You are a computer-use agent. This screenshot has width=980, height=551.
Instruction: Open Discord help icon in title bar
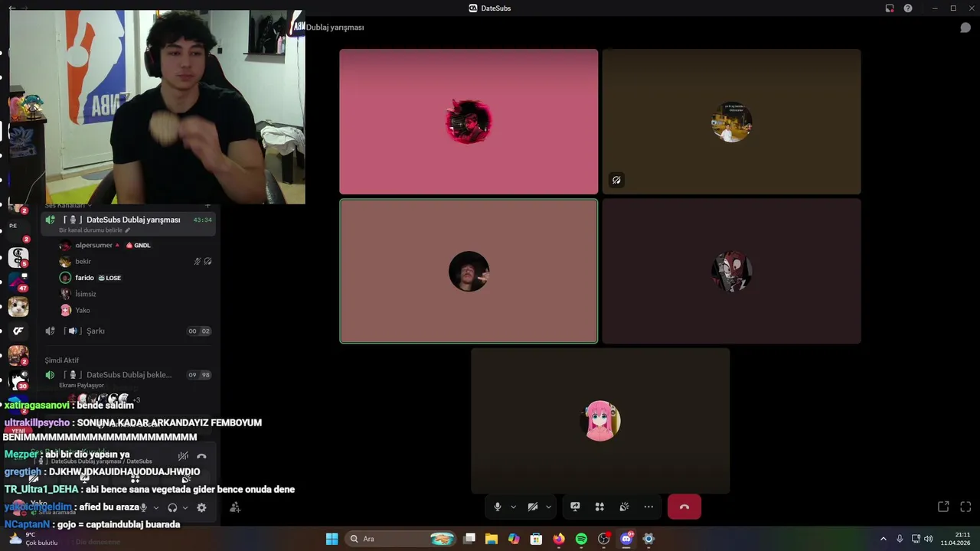[908, 8]
